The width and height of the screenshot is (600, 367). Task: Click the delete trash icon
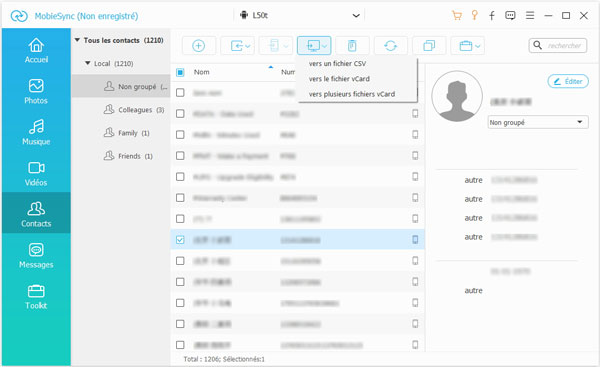click(352, 46)
